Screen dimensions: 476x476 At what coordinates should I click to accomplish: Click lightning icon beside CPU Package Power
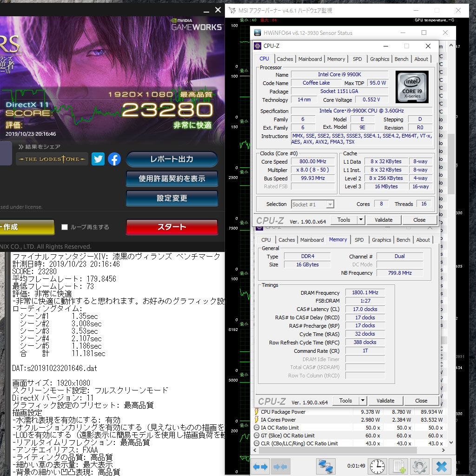click(257, 412)
